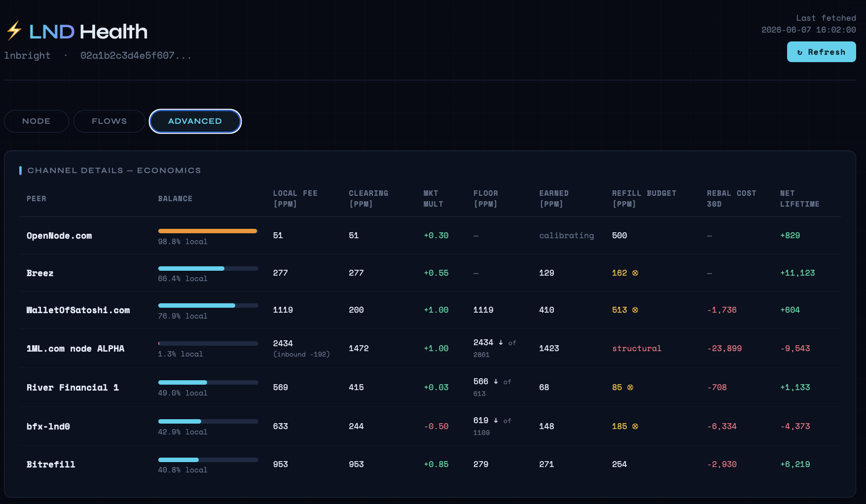Click the LND Health title
866x504 pixels.
pyautogui.click(x=88, y=32)
